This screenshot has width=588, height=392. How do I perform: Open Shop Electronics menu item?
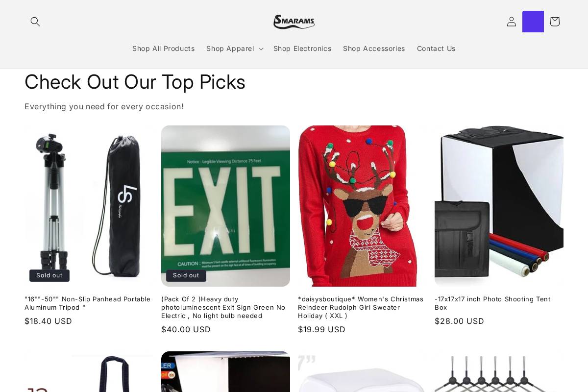302,49
